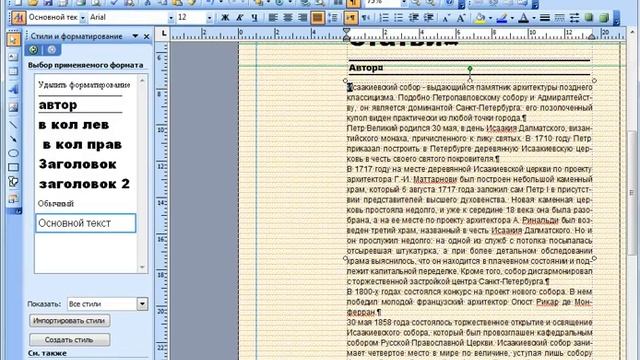Open the Line/Border Style icon
640x360 pixels.
tap(544, 18)
